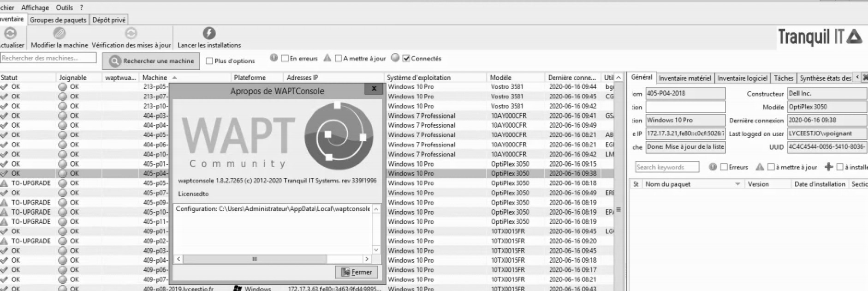Uncheck the Connectés filter checkbox

406,59
